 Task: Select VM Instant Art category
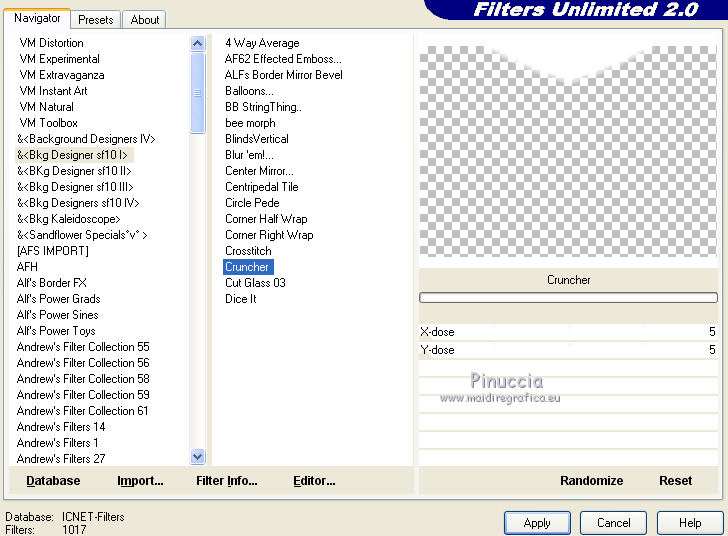click(x=53, y=91)
